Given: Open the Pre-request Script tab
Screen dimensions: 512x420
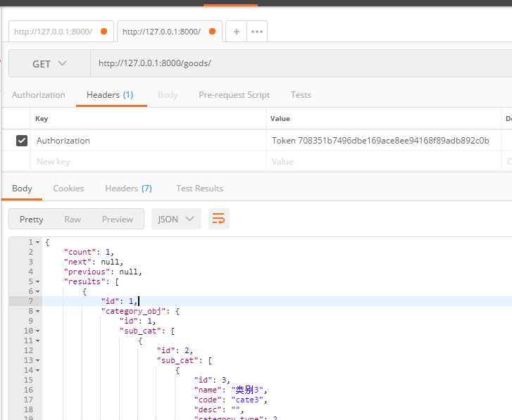Looking at the screenshot, I should pyautogui.click(x=234, y=95).
